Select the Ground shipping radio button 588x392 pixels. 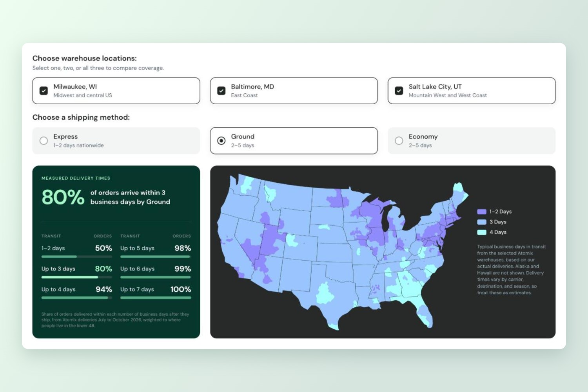coord(221,140)
